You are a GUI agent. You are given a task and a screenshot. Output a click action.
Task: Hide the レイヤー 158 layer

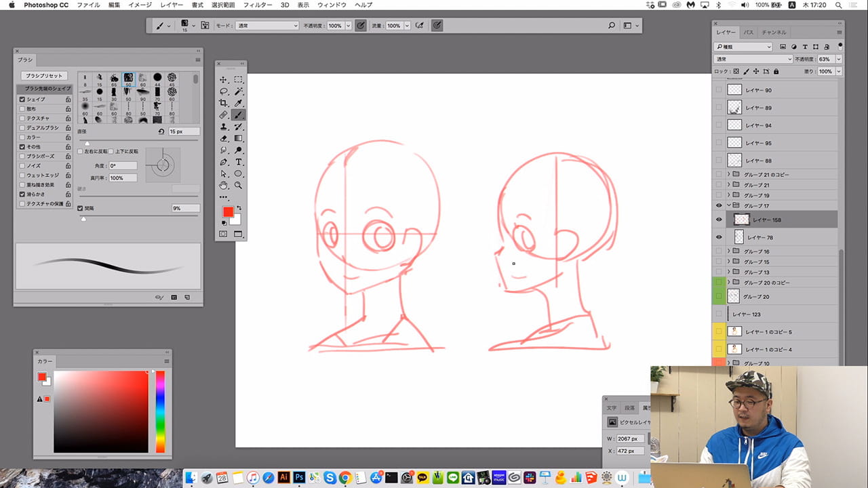pyautogui.click(x=719, y=220)
